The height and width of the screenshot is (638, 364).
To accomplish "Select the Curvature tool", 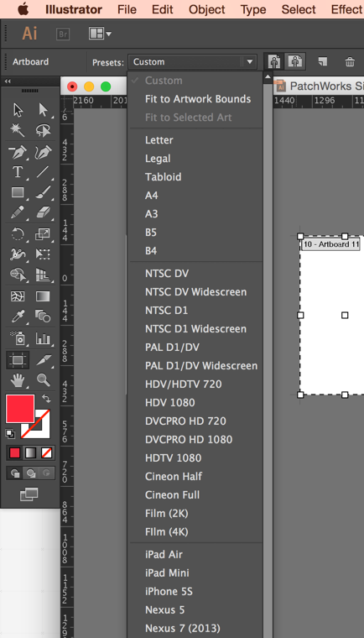I will click(43, 152).
